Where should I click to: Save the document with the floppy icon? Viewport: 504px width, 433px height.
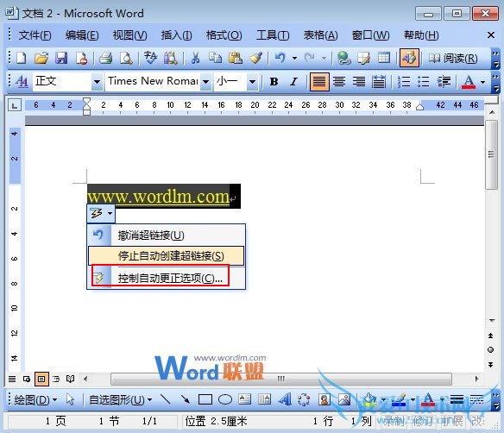coord(61,58)
